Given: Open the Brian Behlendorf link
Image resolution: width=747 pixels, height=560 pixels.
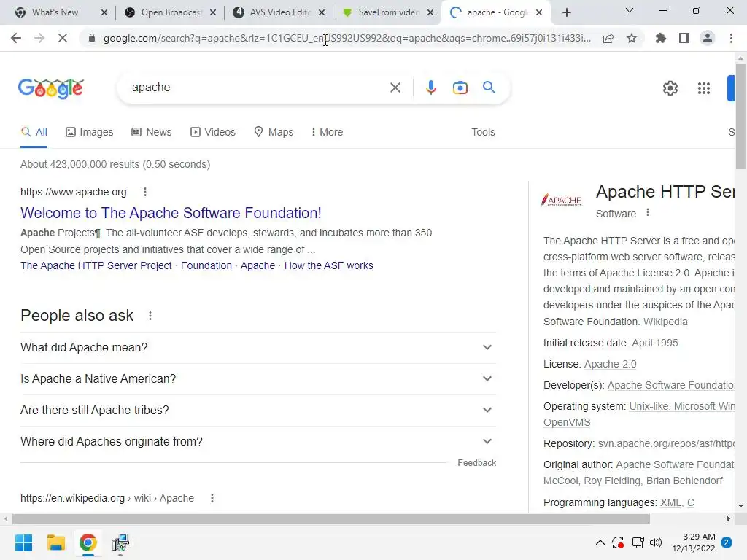Looking at the screenshot, I should point(684,481).
